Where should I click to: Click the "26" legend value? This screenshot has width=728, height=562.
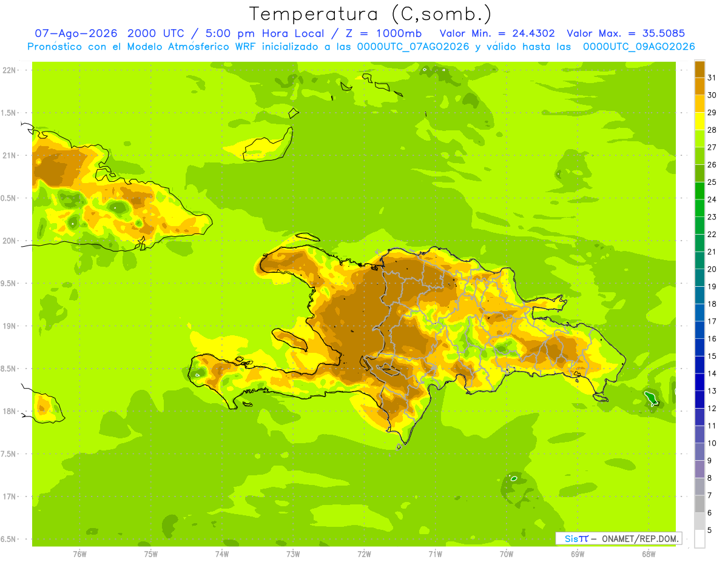point(712,165)
